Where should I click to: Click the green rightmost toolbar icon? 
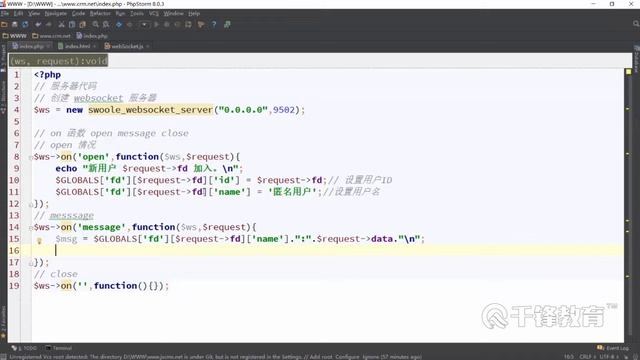click(x=227, y=24)
